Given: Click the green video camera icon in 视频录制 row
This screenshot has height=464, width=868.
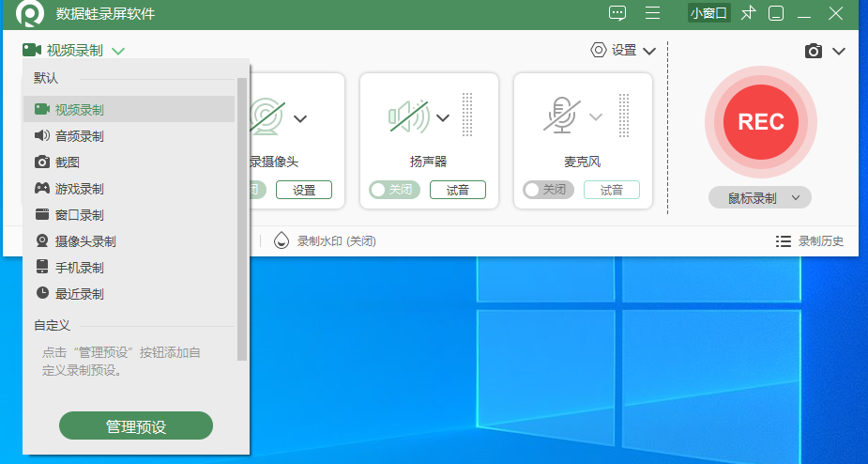Looking at the screenshot, I should (x=42, y=109).
